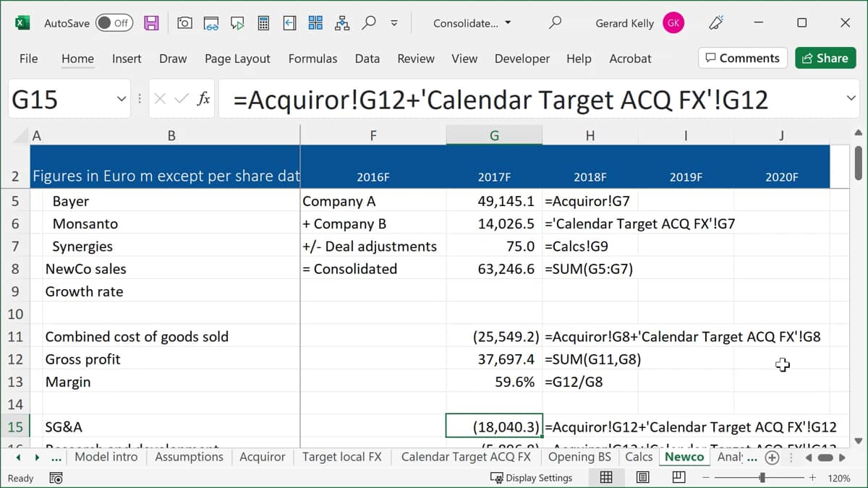Switch to Calendar Target ACQ FX sheet tab
This screenshot has height=488, width=868.
[x=466, y=457]
